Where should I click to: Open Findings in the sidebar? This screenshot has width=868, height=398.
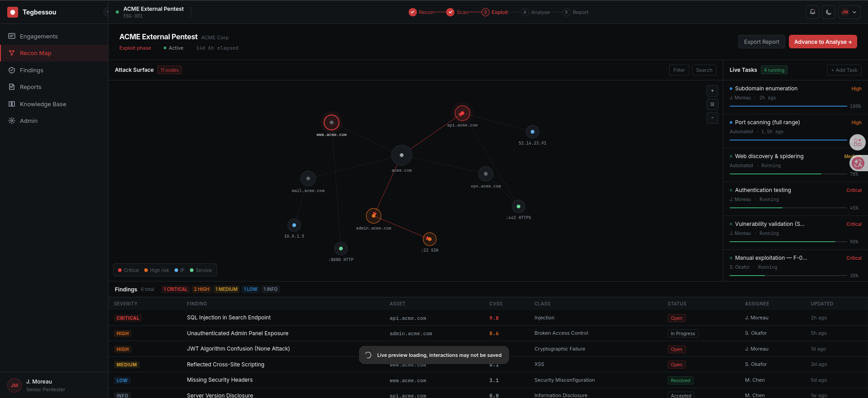point(54,70)
